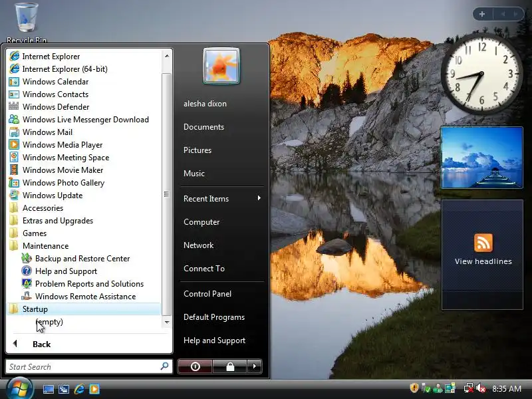Screen dimensions: 532x399
Task: Click the network disconnected tray icon
Action: [x=469, y=388]
